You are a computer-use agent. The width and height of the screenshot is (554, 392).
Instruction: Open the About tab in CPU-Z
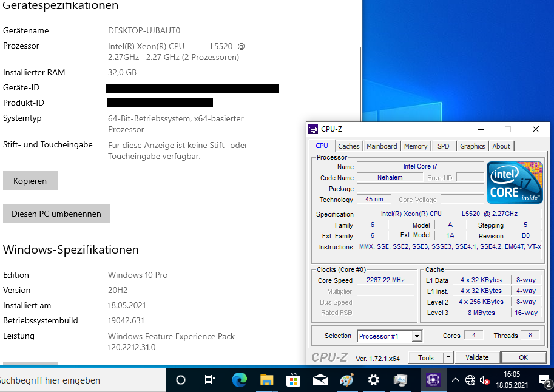click(x=501, y=146)
